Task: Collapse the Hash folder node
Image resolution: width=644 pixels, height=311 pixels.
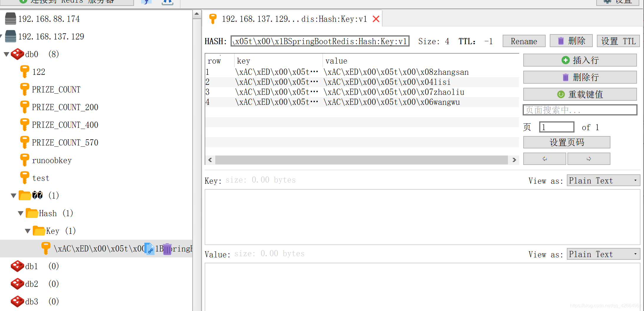Action: pyautogui.click(x=21, y=213)
